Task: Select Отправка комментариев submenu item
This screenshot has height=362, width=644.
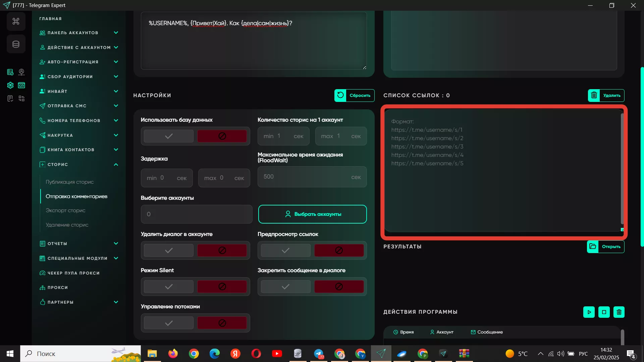Action: click(x=76, y=196)
